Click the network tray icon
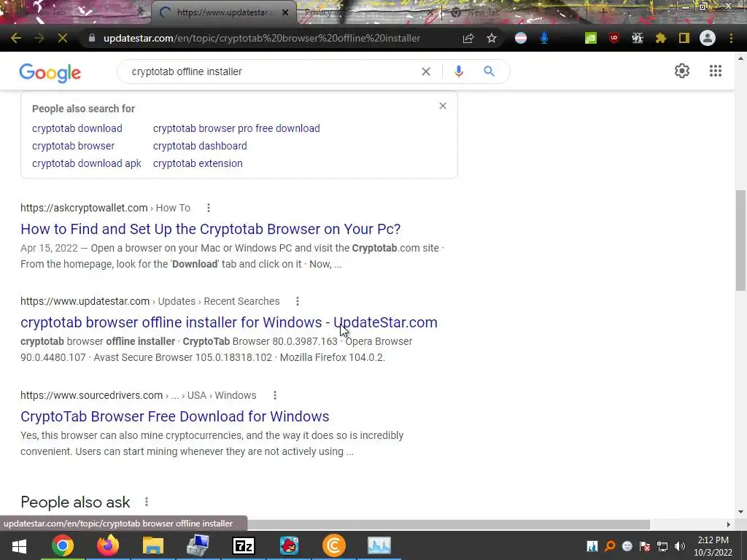This screenshot has height=560, width=747. point(662,546)
